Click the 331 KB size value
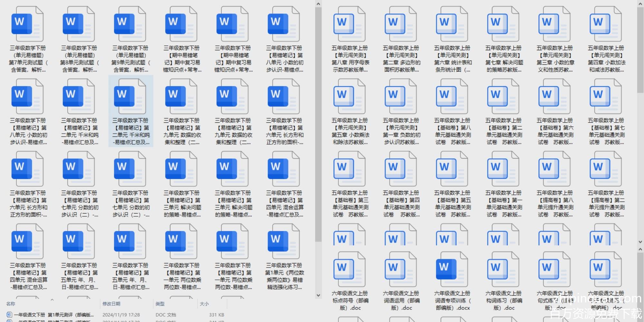Viewport: 644px width, 322px height. point(217,315)
